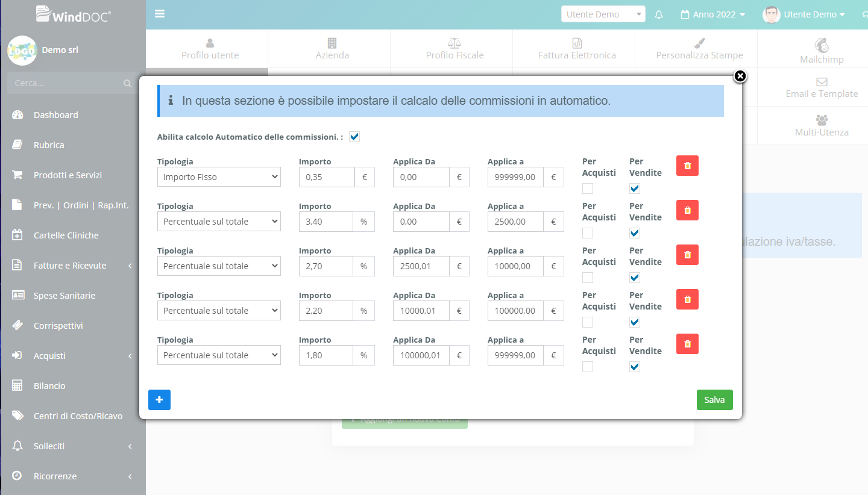
Task: Delete the 1,80 percent commission row
Action: (687, 344)
